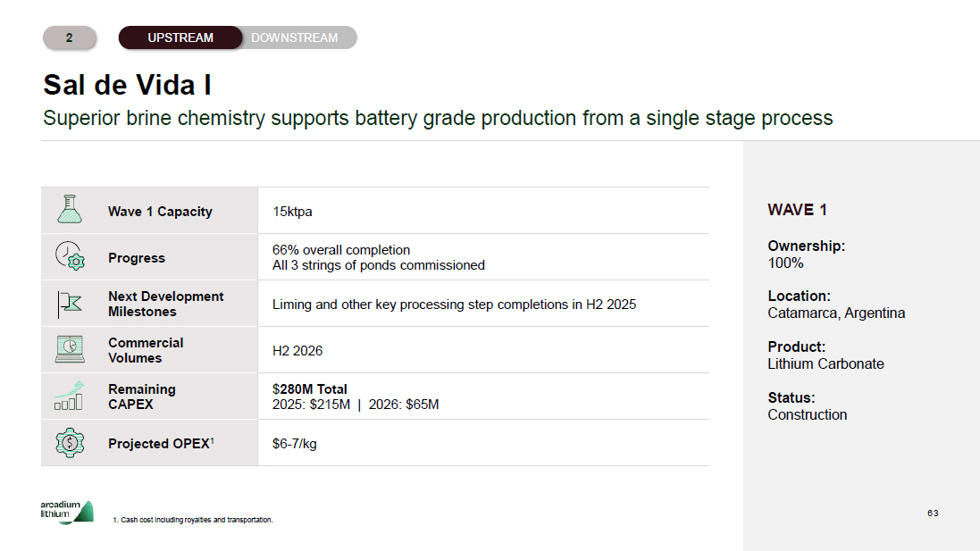Click the Sal de Vida I title
Image resolution: width=980 pixels, height=551 pixels.
click(127, 86)
